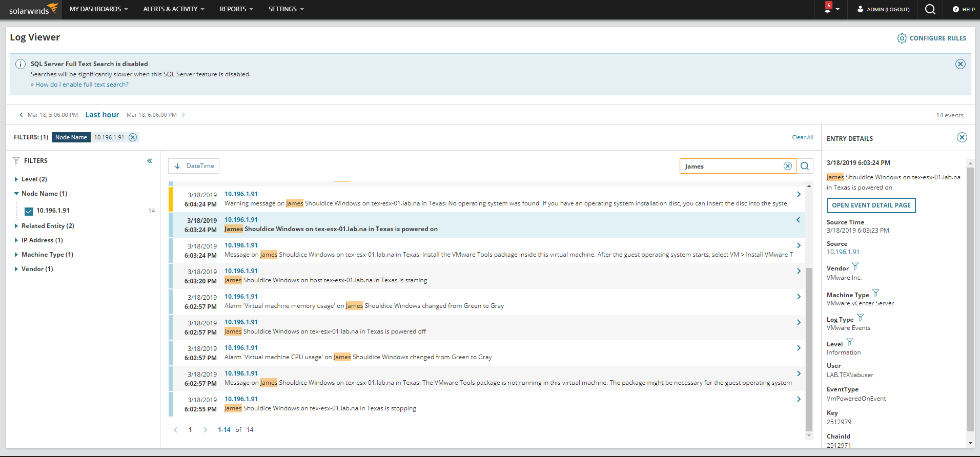Expand the Install VMware Tools message entry
This screenshot has width=980, height=457.
799,245
